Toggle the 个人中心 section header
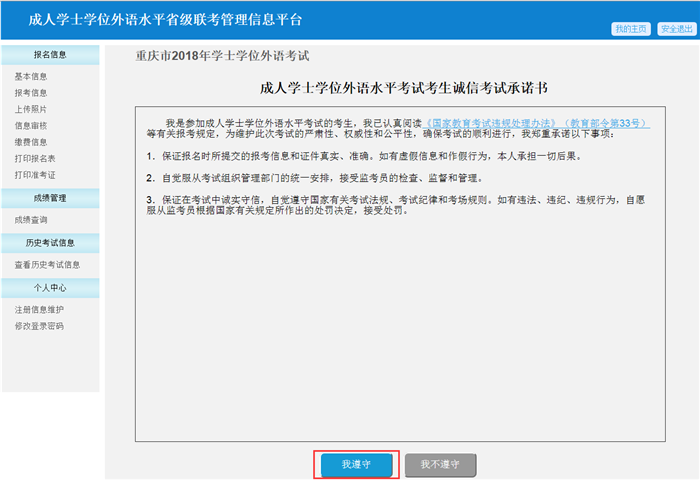700x480 pixels. [x=50, y=287]
